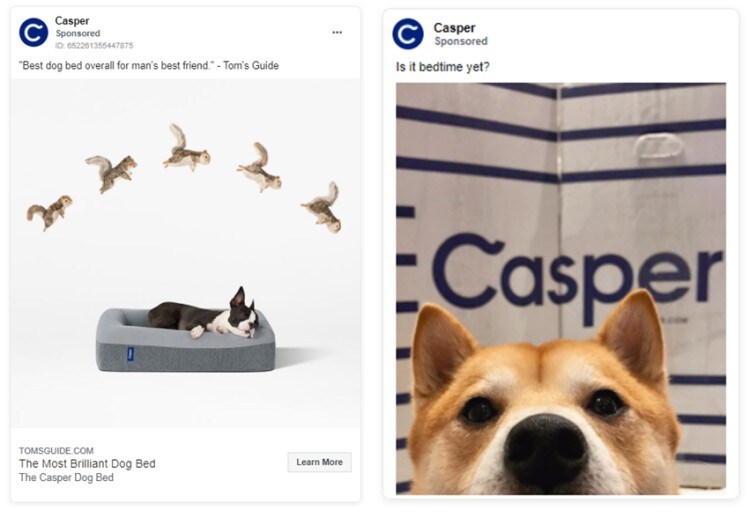This screenshot has width=750, height=518.
Task: Click the Casper logo on right ad
Action: (x=408, y=34)
